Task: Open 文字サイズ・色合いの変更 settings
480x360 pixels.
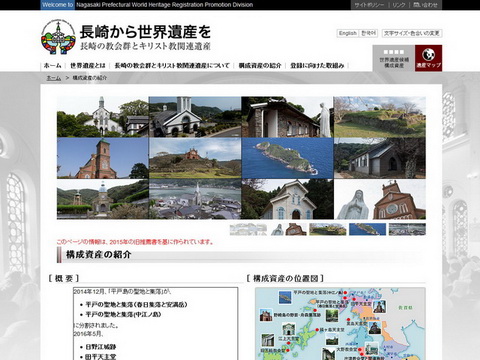Action: pyautogui.click(x=412, y=33)
